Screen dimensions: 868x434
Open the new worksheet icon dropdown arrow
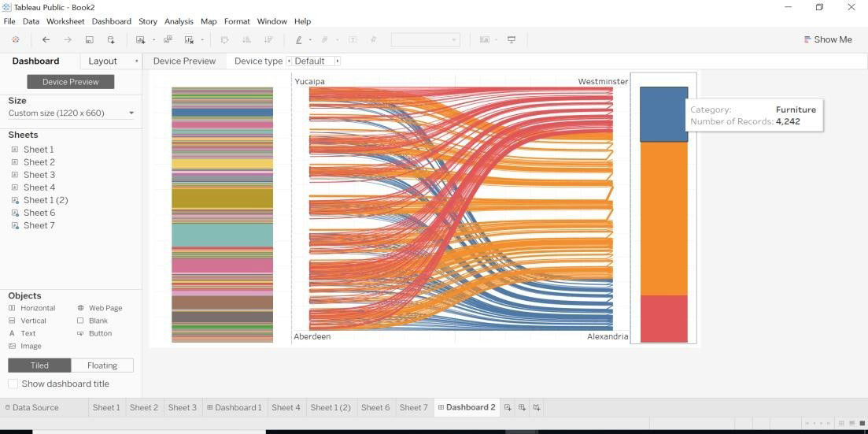[154, 40]
